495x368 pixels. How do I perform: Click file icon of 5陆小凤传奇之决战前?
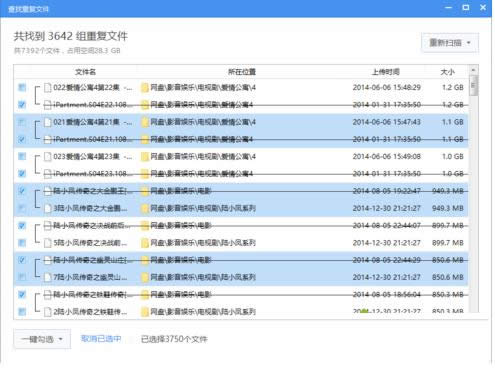pyautogui.click(x=48, y=243)
